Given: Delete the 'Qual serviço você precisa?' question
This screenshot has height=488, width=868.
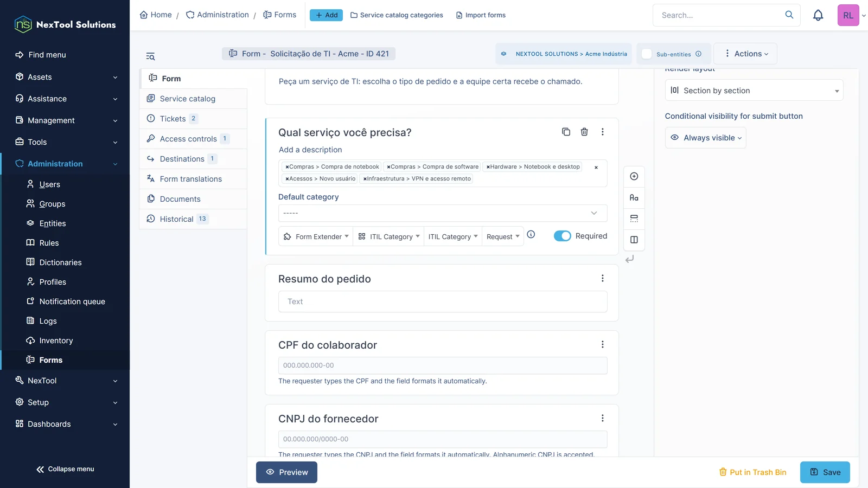Looking at the screenshot, I should point(584,132).
